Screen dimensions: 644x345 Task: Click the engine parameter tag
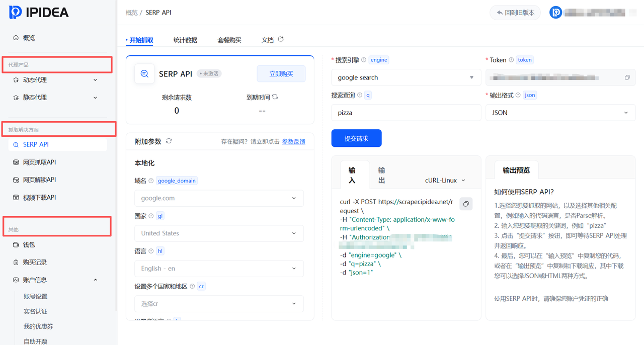(x=379, y=60)
